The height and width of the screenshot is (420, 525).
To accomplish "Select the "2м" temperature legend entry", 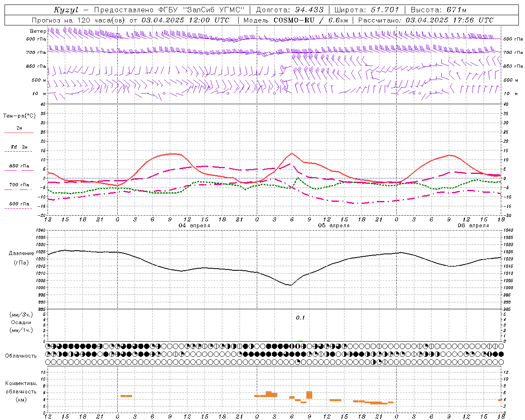I will [19, 128].
